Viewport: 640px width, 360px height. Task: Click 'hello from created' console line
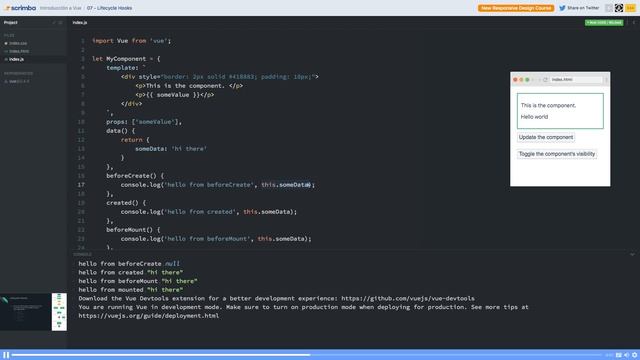(x=131, y=272)
